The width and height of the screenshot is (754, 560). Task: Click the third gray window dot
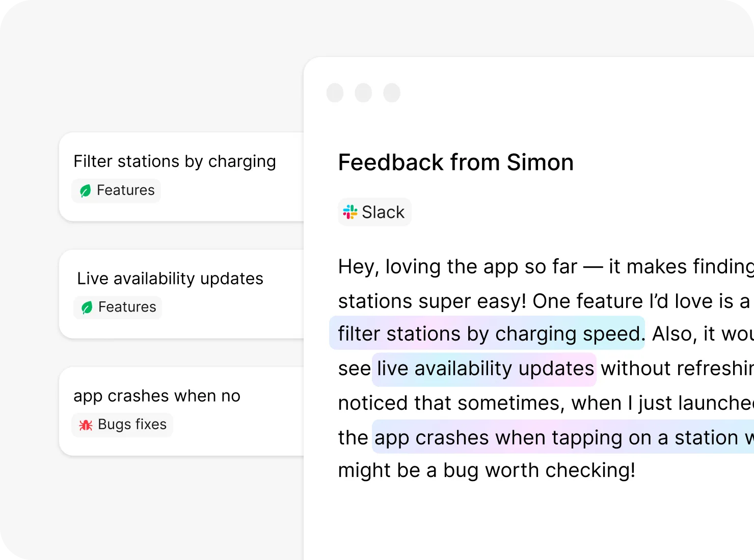pos(392,93)
